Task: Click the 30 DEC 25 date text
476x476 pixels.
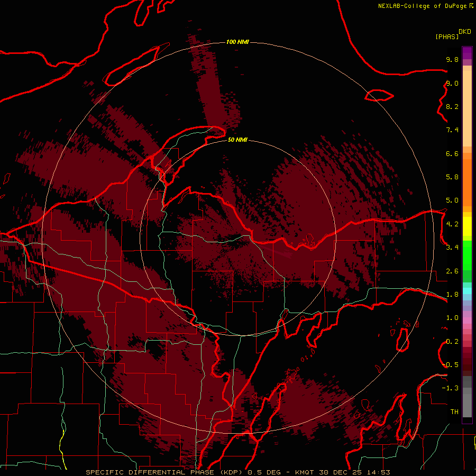Action: 340,472
